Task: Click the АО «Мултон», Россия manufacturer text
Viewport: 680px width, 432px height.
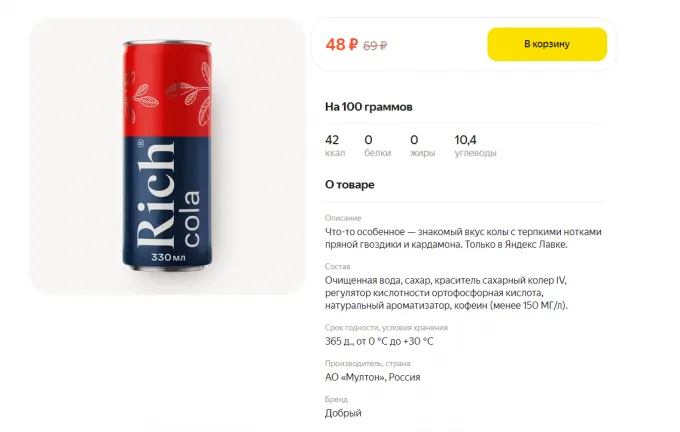Action: click(373, 377)
